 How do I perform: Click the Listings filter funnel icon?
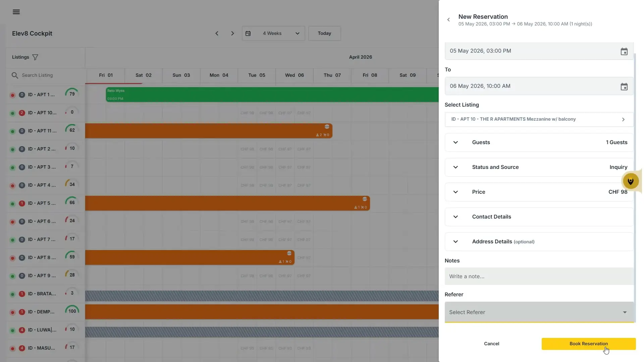(x=35, y=57)
